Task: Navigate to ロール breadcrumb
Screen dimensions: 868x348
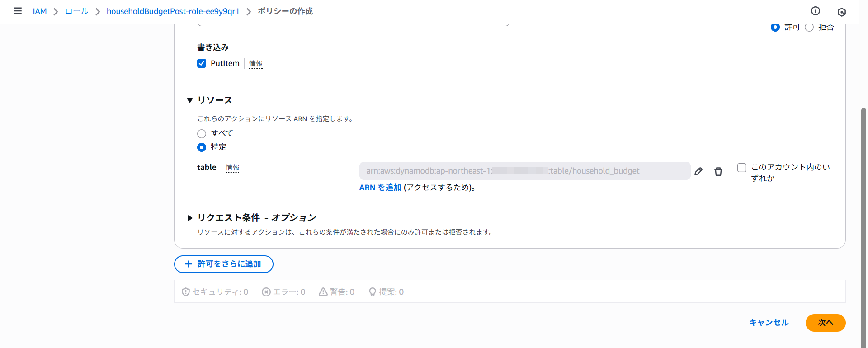Action: [x=76, y=11]
